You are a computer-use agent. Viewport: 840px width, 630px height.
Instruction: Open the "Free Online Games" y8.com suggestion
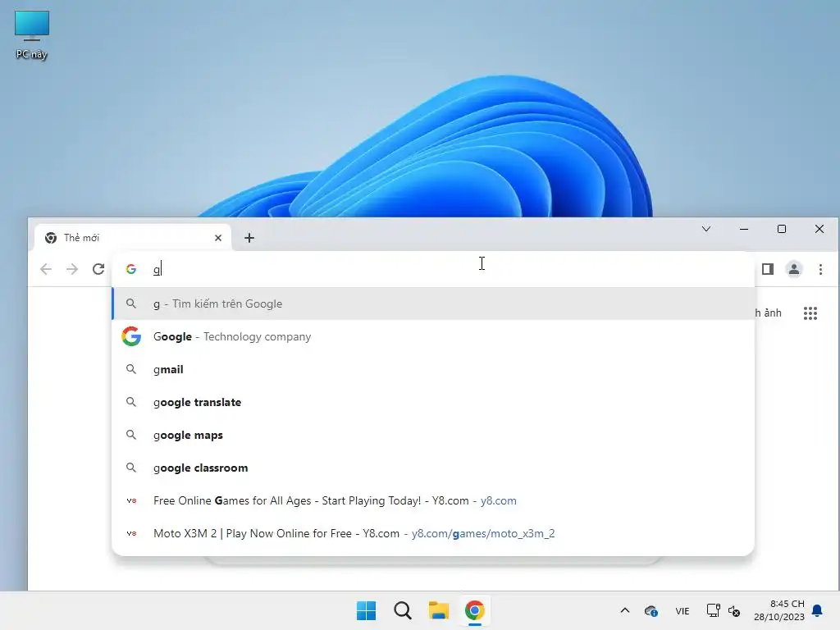point(433,500)
